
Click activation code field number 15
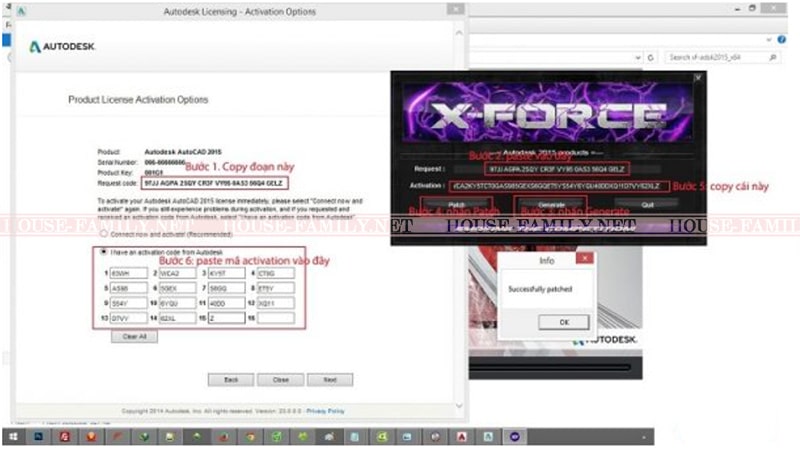[x=227, y=318]
